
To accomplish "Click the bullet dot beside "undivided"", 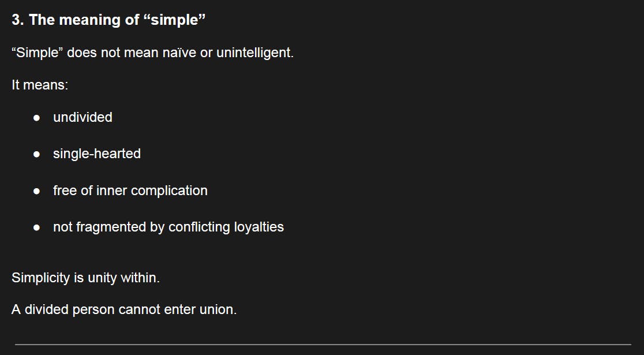I will click(x=37, y=118).
